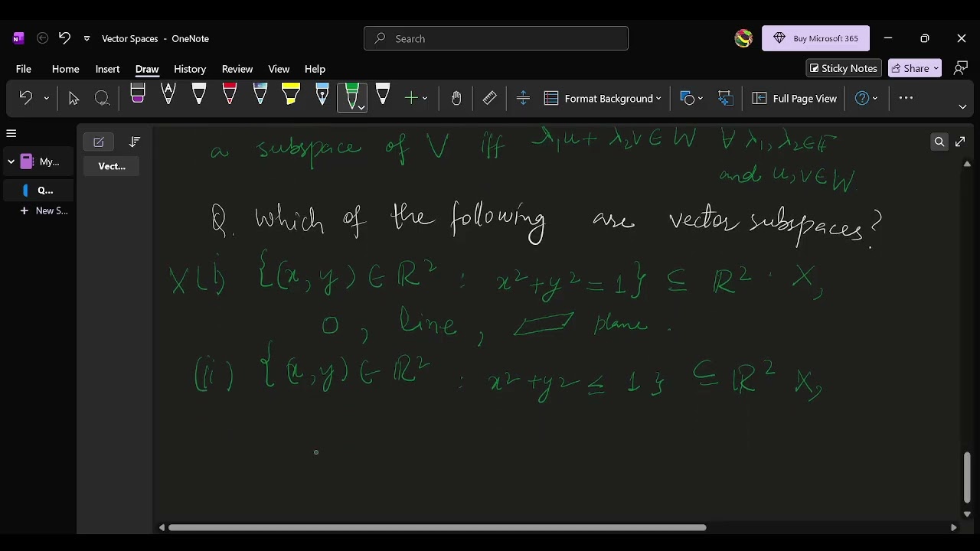Image resolution: width=980 pixels, height=551 pixels.
Task: Click in the Search box
Action: pyautogui.click(x=496, y=38)
